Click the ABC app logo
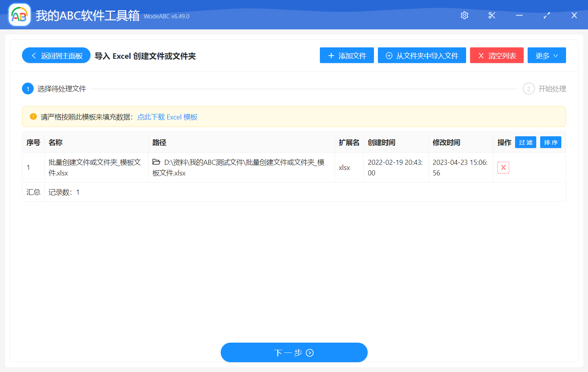 point(19,15)
